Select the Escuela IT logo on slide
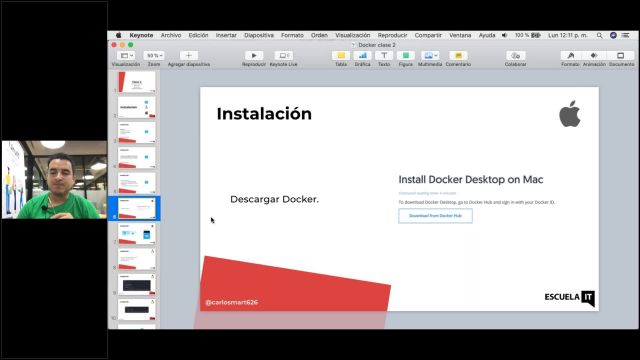 [570, 298]
